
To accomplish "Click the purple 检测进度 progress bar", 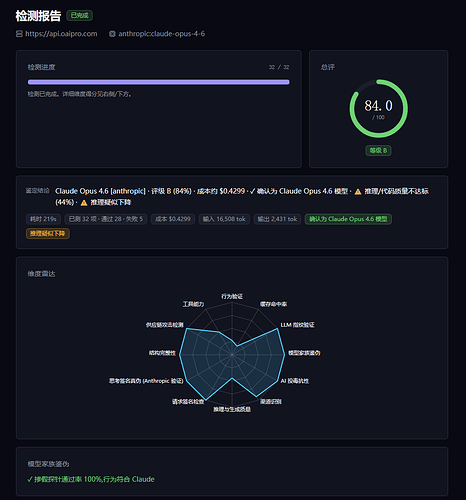I will coord(159,82).
